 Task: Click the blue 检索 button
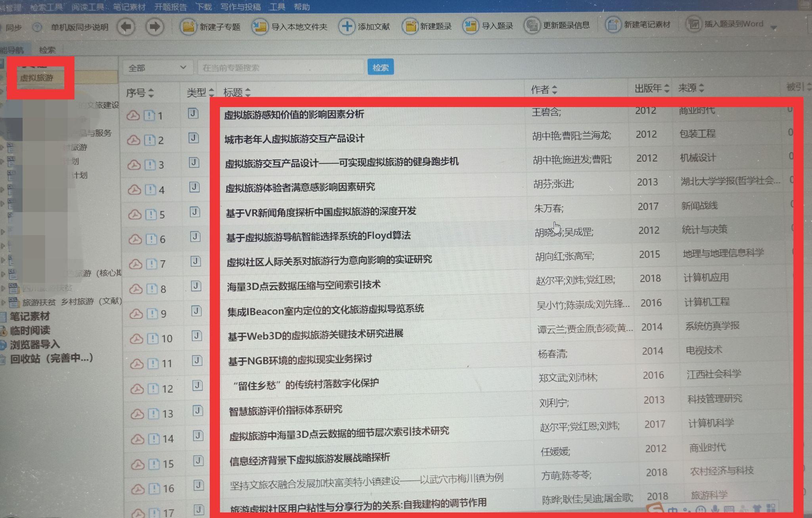pos(380,67)
